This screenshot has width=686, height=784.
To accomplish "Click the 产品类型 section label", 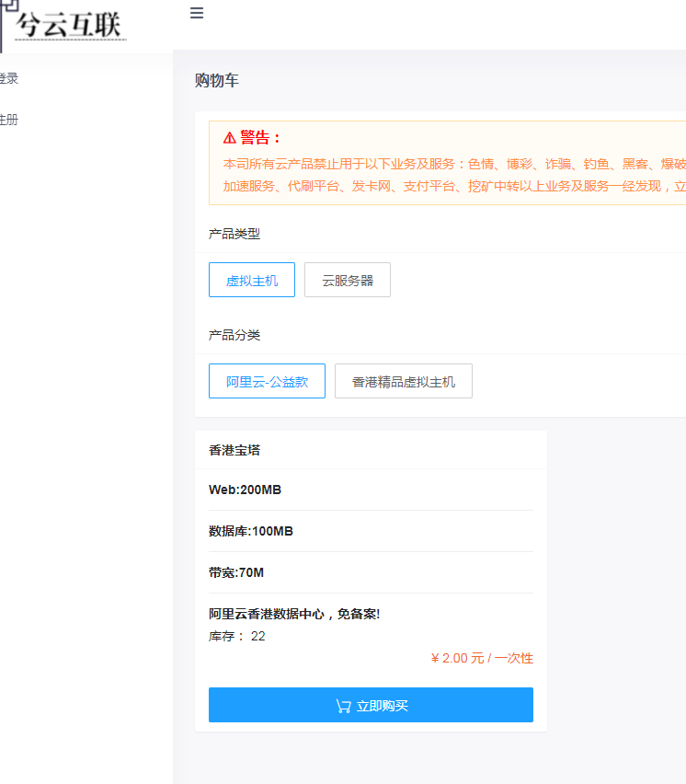I will click(x=234, y=234).
